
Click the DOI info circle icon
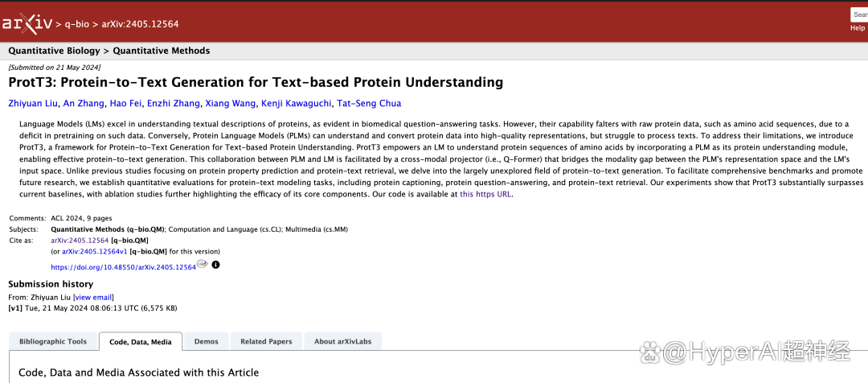point(215,265)
